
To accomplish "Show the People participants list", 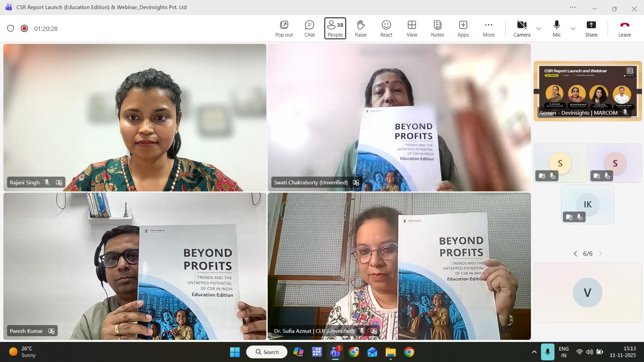I will click(335, 29).
